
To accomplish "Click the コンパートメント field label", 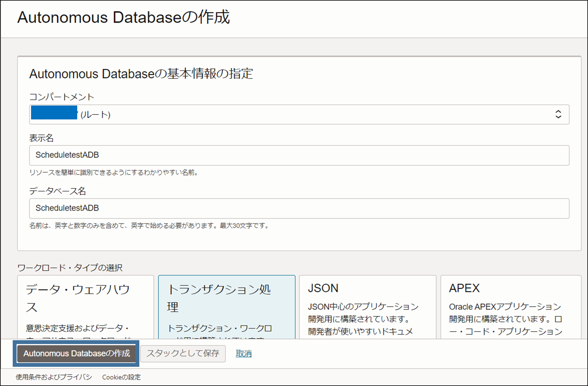I will (62, 97).
